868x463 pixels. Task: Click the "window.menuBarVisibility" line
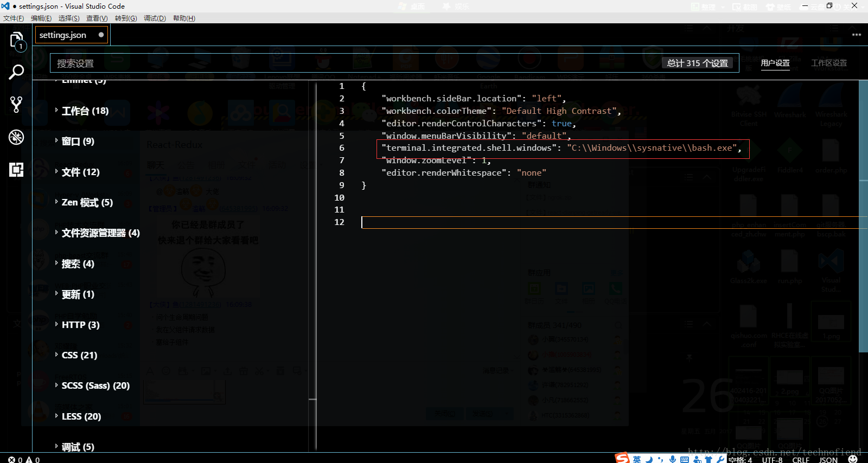pos(476,136)
